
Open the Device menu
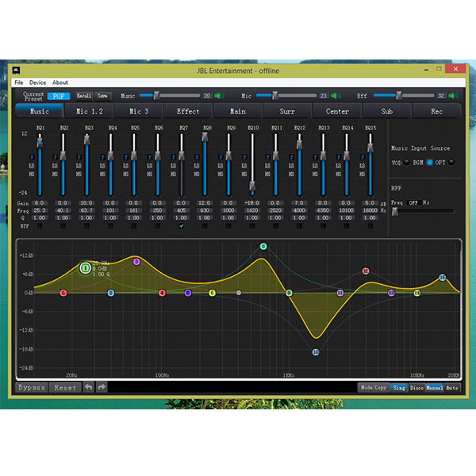pos(38,83)
